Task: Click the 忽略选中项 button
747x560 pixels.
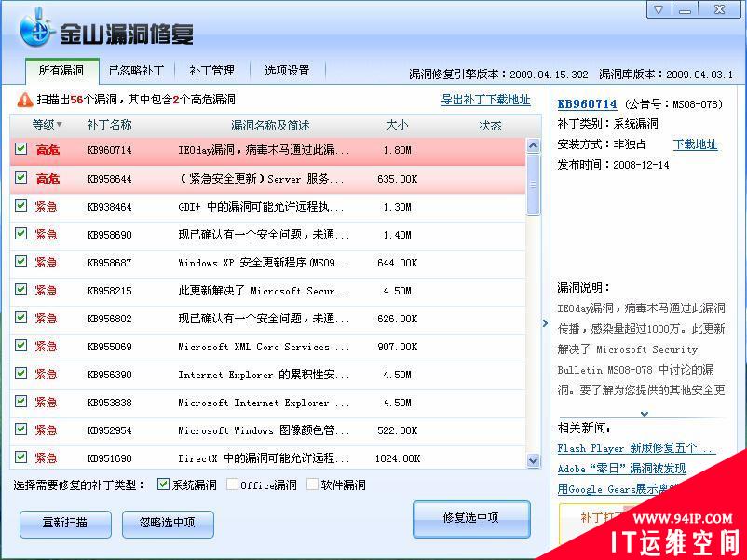Action: point(168,524)
